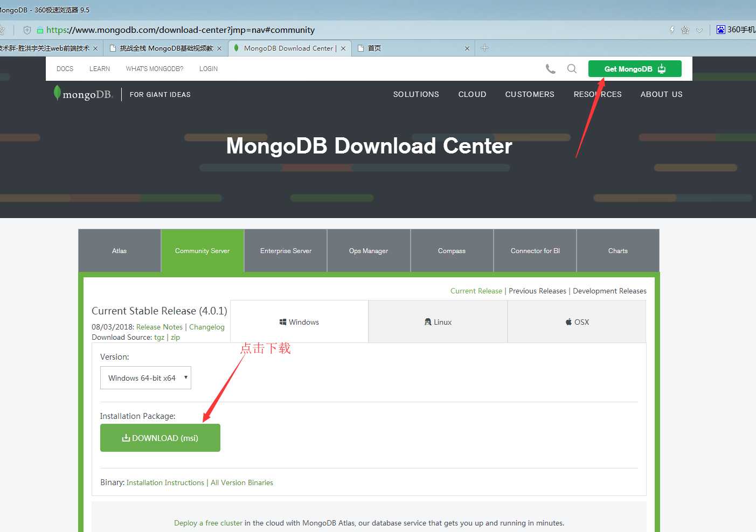Open the Release Notes link

point(159,327)
